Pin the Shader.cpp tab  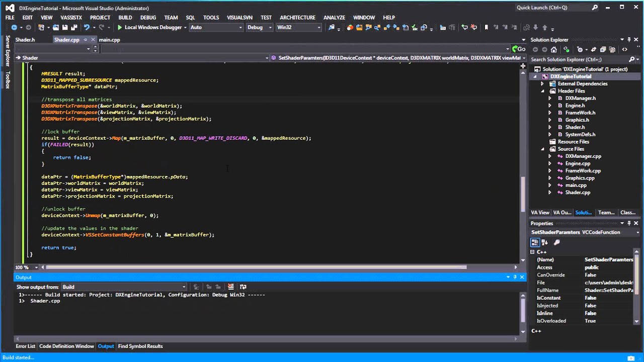86,40
